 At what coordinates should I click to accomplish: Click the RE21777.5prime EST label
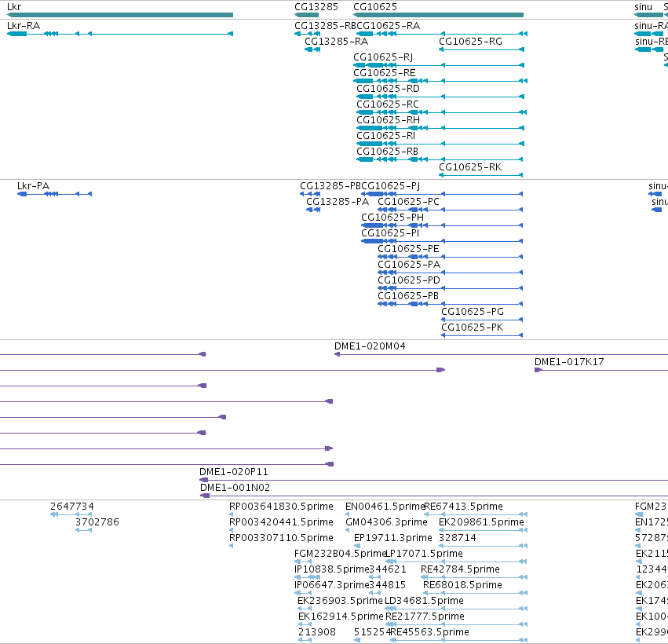point(425,617)
